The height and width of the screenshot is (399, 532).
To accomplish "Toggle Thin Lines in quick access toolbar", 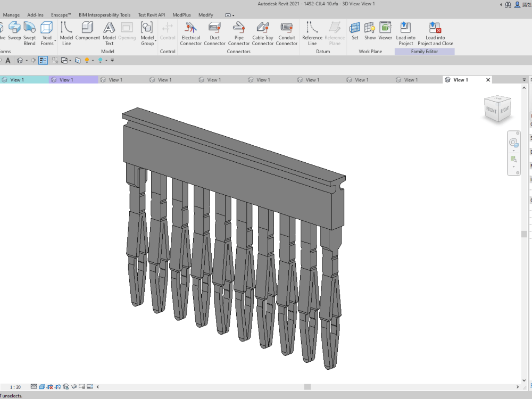I will (x=43, y=60).
